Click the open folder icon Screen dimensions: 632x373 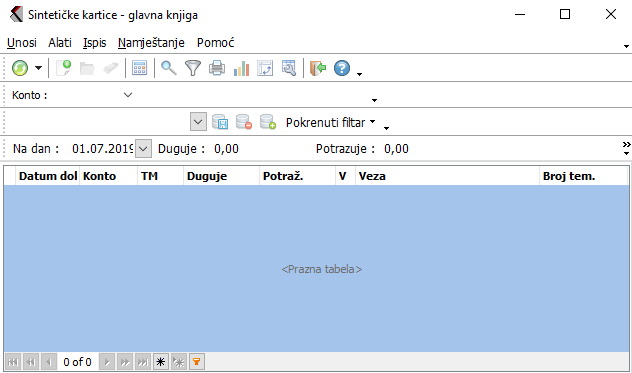point(87,68)
